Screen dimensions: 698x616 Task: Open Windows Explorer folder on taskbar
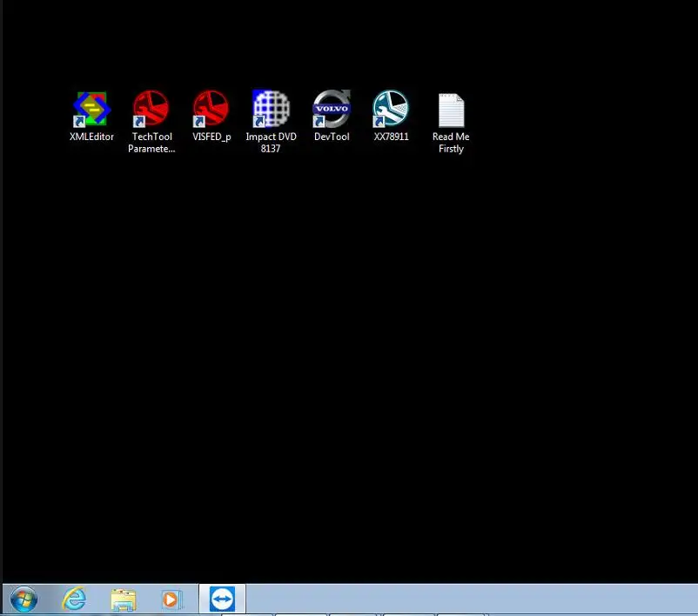point(124,599)
